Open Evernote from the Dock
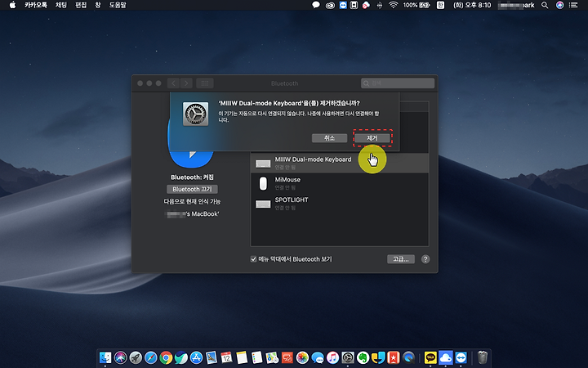Screen dimensions: 588x368 click(x=363, y=357)
